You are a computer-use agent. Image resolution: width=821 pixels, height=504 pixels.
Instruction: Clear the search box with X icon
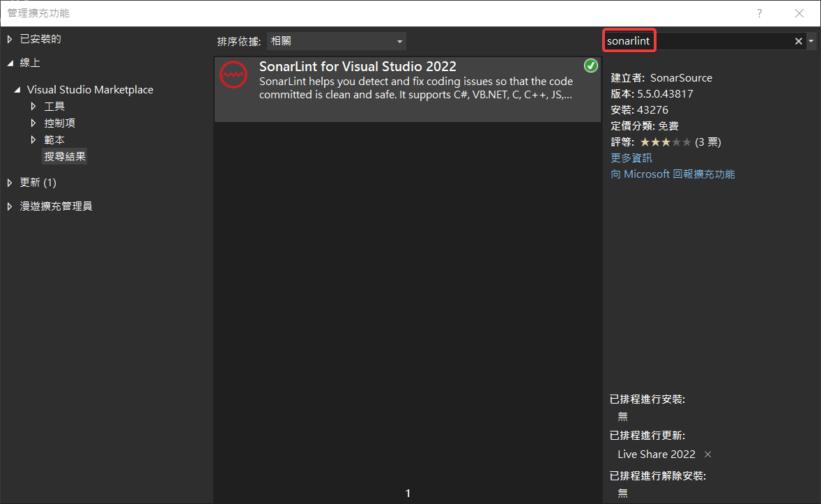(x=799, y=41)
